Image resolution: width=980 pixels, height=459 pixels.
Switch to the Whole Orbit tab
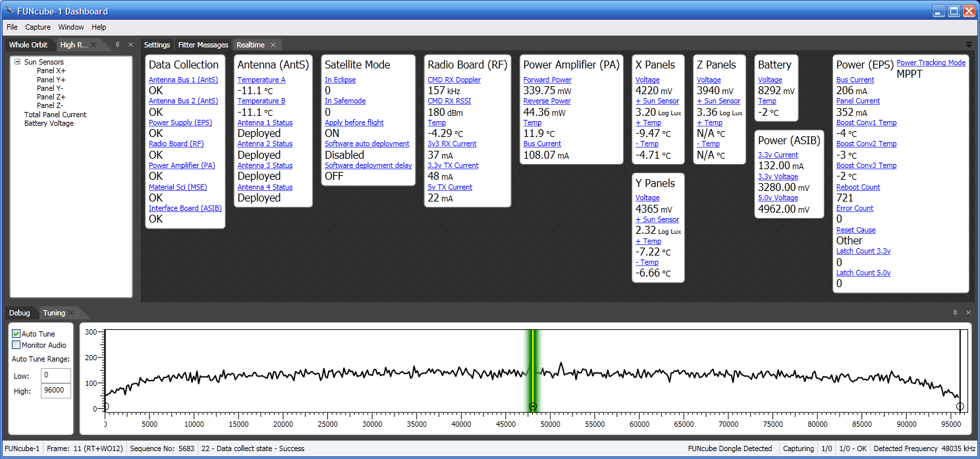tap(28, 45)
